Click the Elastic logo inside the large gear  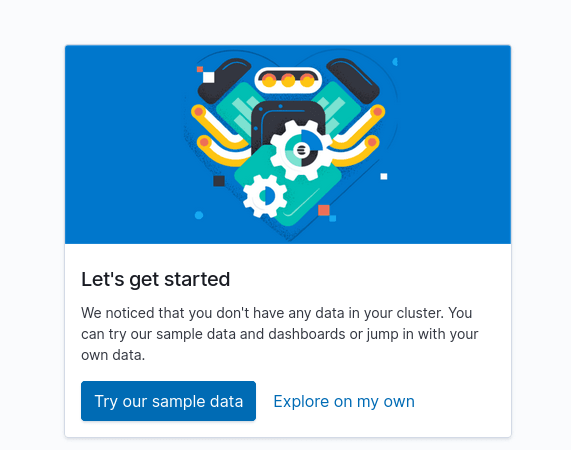(x=301, y=150)
